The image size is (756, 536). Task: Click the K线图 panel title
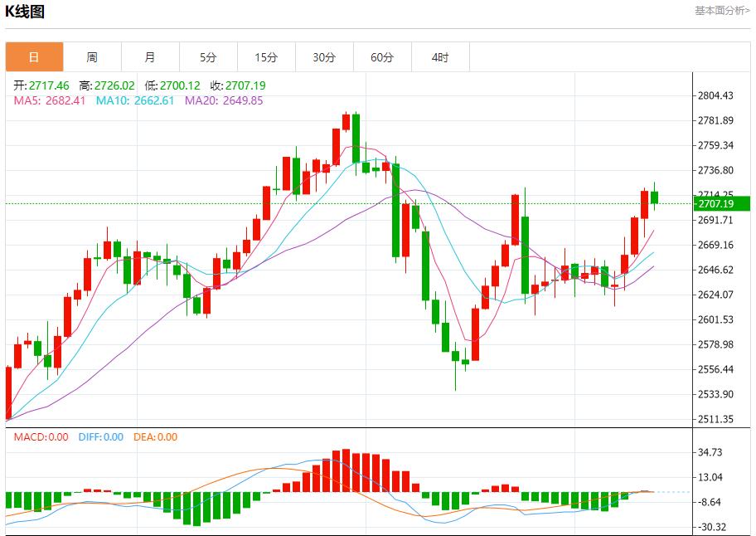[x=25, y=12]
